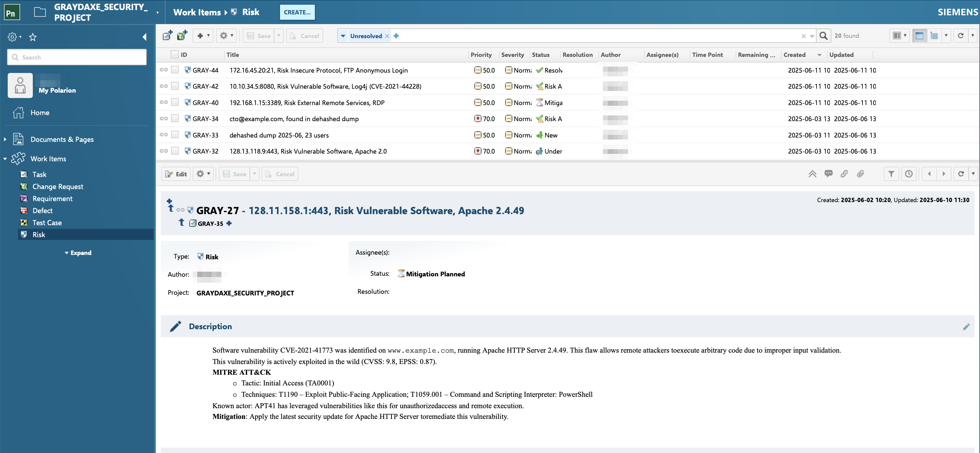Go to previous work item arrow
This screenshot has width=980, height=453.
[x=929, y=174]
